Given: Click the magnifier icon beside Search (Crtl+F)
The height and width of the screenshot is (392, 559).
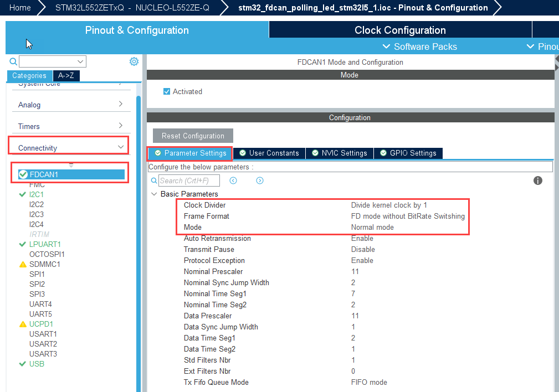Looking at the screenshot, I should click(x=154, y=180).
